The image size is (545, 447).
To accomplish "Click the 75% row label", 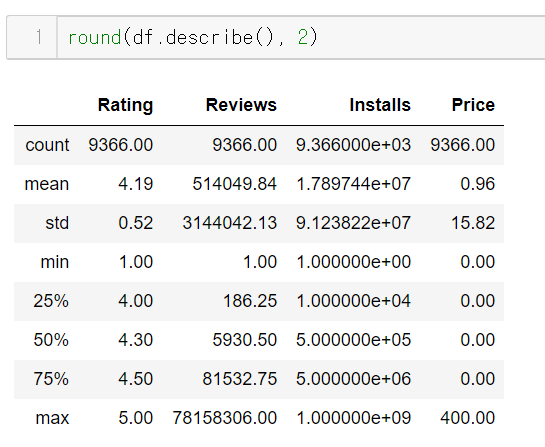I will (51, 379).
